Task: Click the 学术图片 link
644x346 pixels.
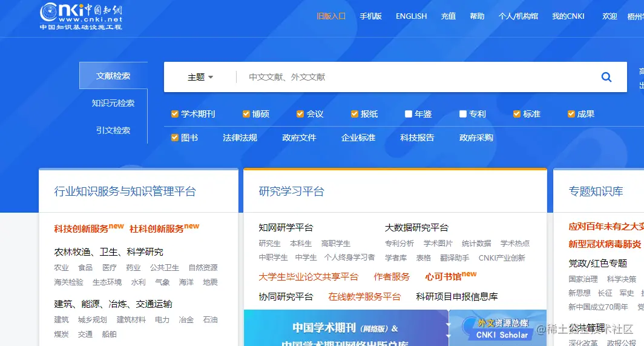Action: pos(438,243)
